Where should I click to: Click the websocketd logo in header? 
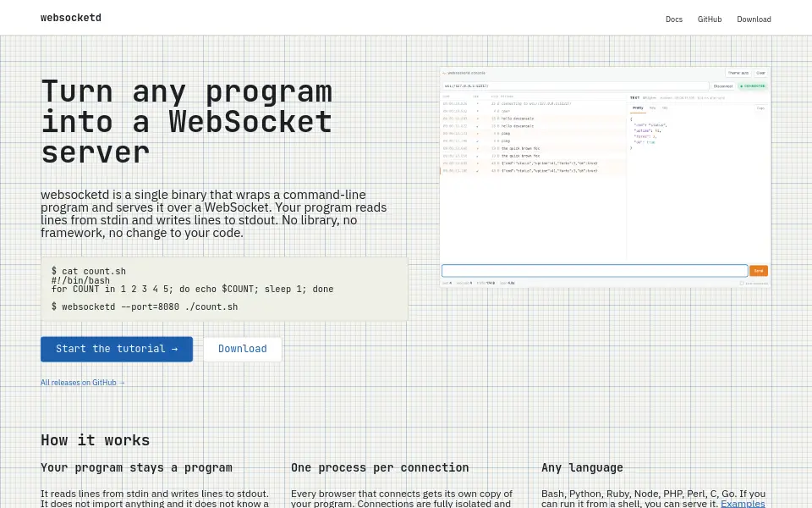pyautogui.click(x=71, y=18)
